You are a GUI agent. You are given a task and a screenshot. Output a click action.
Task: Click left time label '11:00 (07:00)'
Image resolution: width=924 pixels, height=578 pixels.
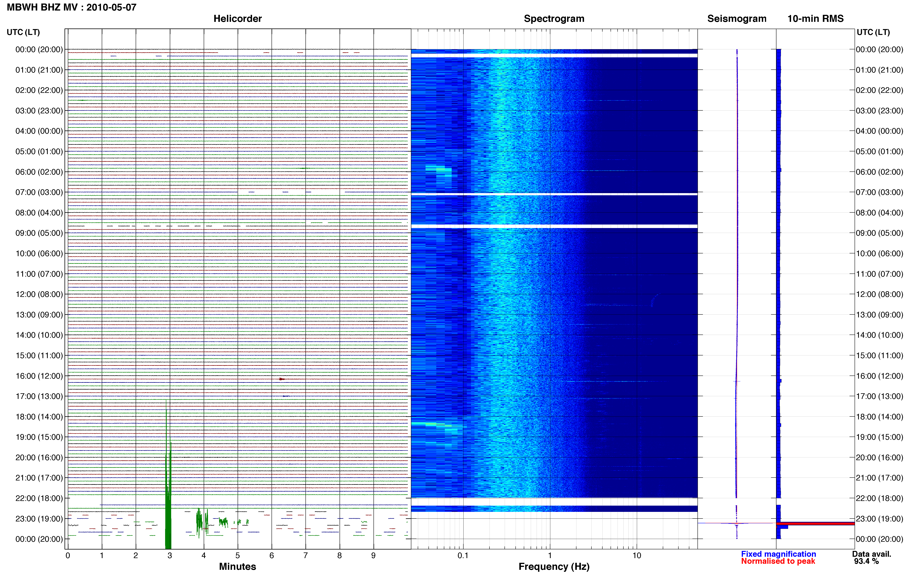[39, 274]
